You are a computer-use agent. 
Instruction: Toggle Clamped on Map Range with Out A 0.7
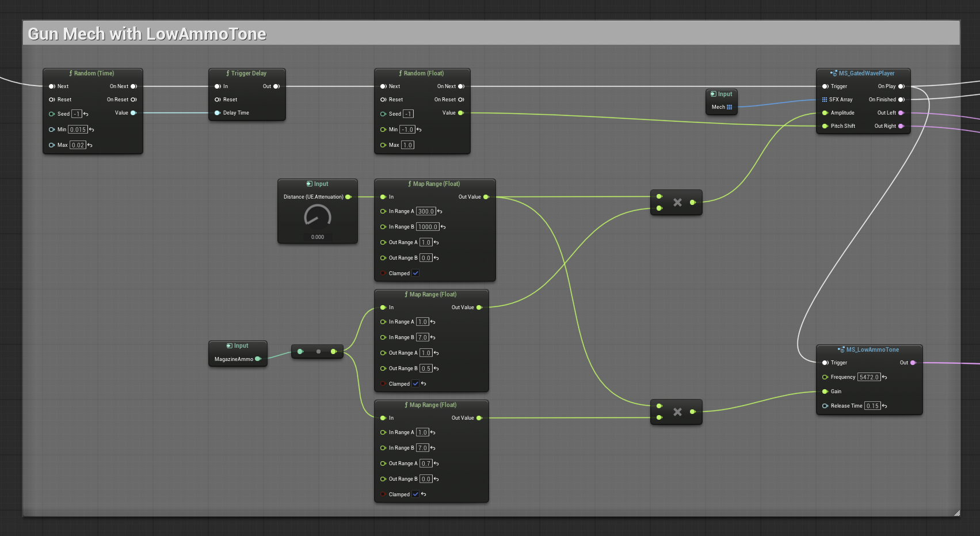415,494
